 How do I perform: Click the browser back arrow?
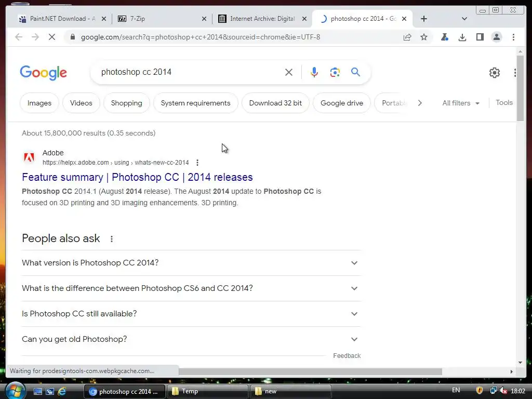point(19,37)
